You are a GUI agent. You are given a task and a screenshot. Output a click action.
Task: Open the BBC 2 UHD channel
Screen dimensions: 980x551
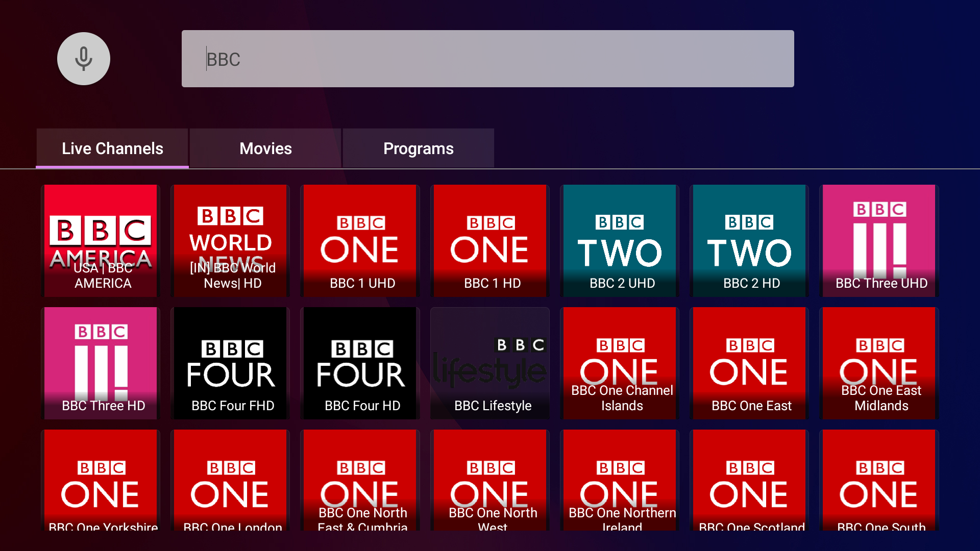tap(619, 241)
